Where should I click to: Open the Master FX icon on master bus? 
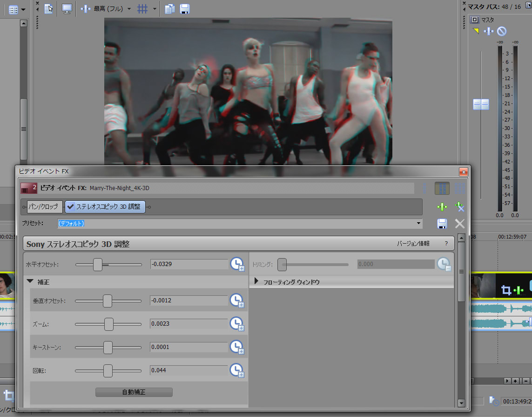click(489, 32)
